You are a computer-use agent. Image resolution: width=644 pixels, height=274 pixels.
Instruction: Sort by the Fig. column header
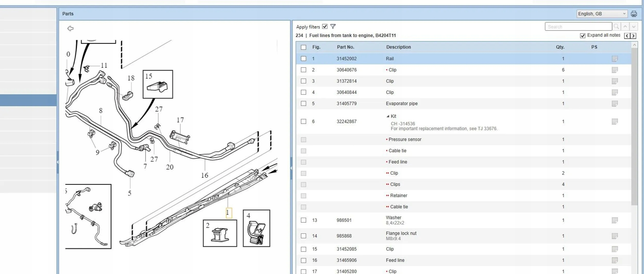click(x=316, y=47)
